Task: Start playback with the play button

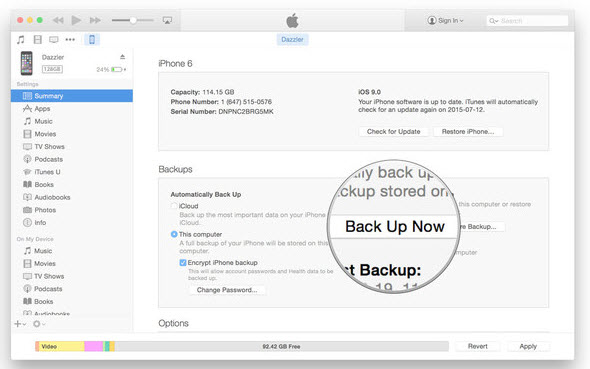Action: 76,20
